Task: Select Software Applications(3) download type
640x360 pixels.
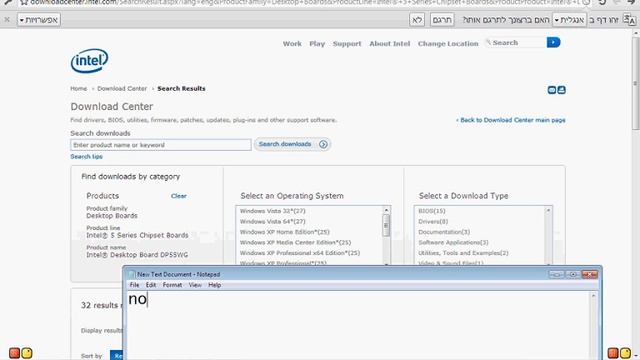Action: (x=453, y=242)
